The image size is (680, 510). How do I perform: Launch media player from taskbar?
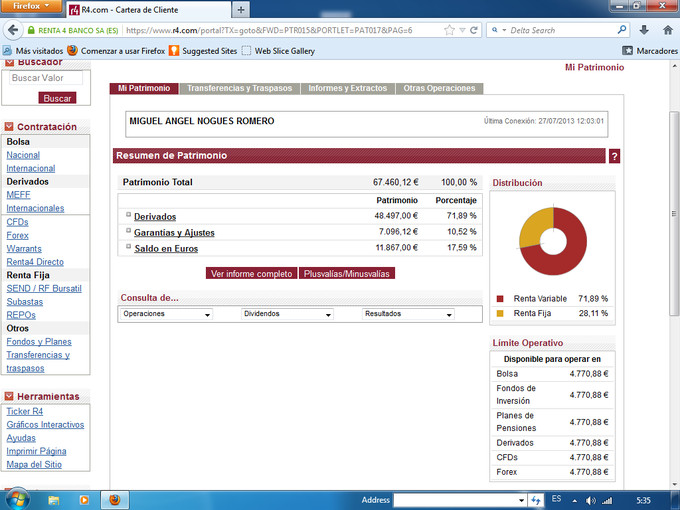84,498
